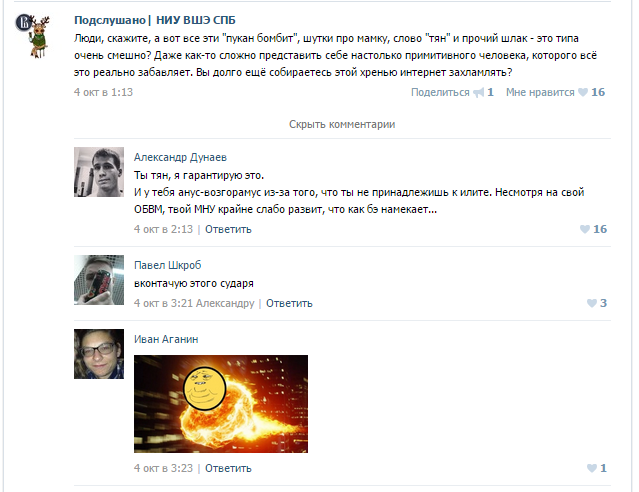Screen dimensions: 639x492
Task: Open Александр Дунаев's avatar photo
Action: coord(99,172)
